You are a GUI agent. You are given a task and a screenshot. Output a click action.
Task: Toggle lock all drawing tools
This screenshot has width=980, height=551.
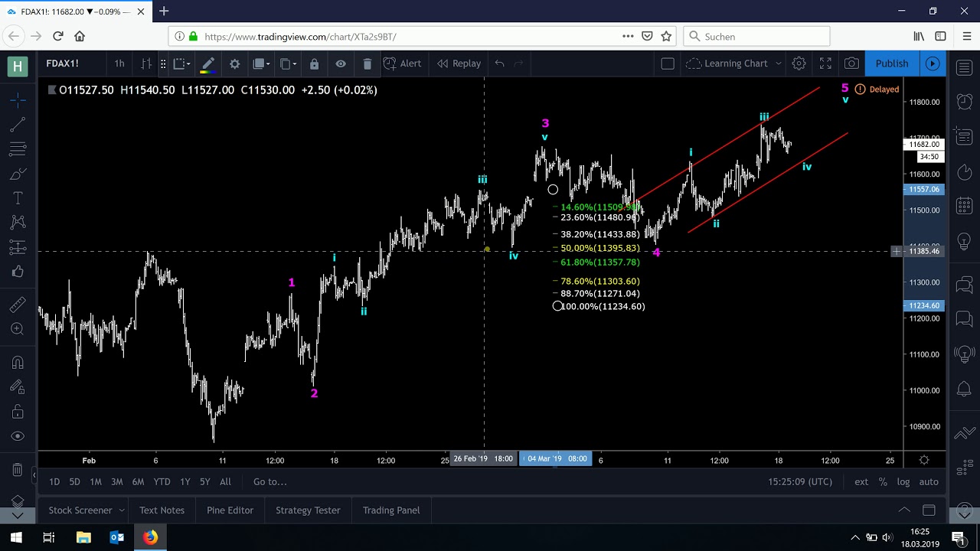tap(18, 412)
